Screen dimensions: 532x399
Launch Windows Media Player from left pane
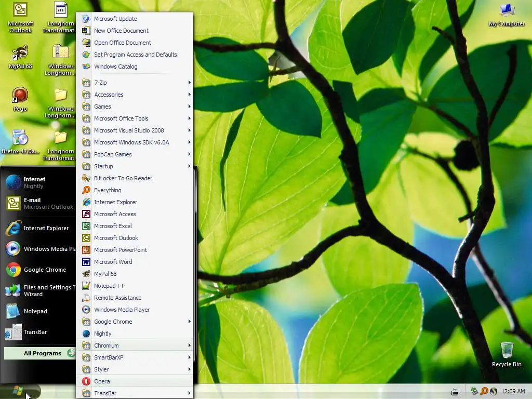pos(39,249)
